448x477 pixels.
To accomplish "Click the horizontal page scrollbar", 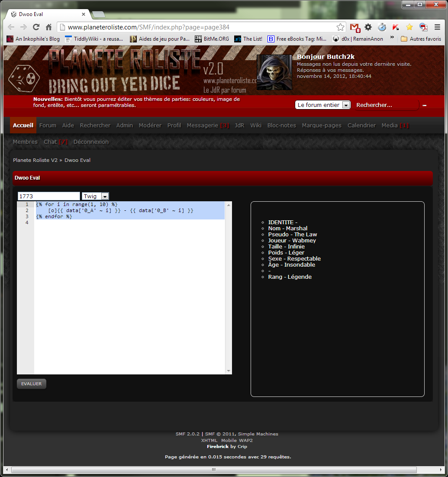I will (x=214, y=470).
